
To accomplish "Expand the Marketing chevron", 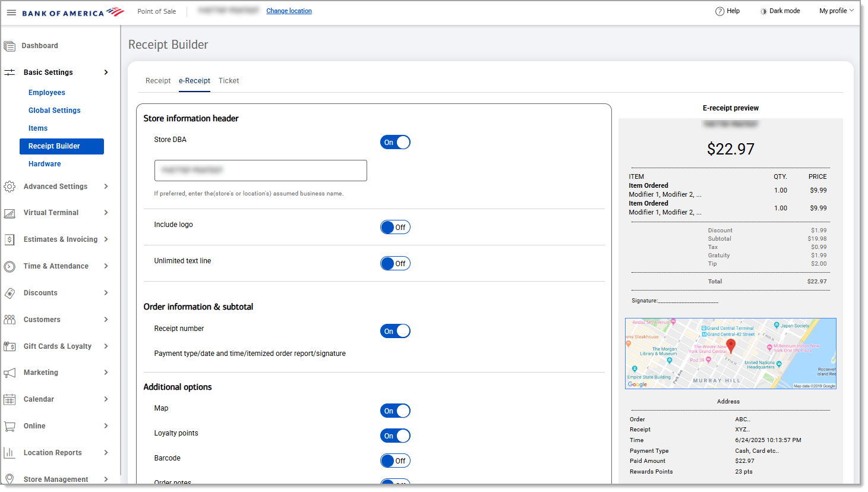I will click(x=106, y=373).
